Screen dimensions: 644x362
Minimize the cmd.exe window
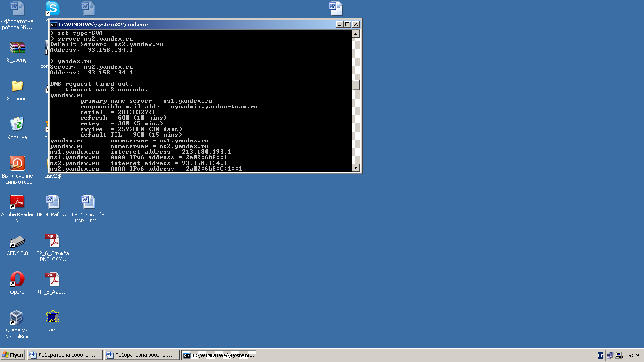tap(340, 25)
